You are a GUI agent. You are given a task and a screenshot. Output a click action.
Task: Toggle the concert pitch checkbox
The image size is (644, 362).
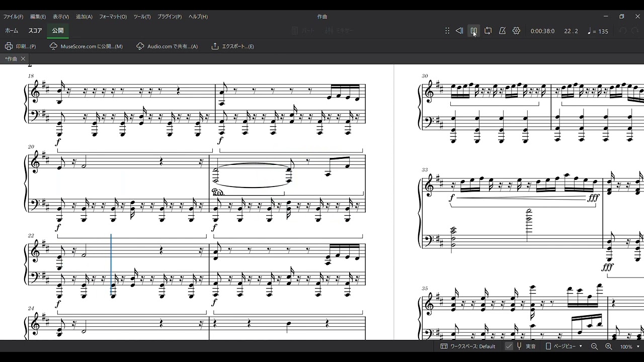click(x=509, y=346)
